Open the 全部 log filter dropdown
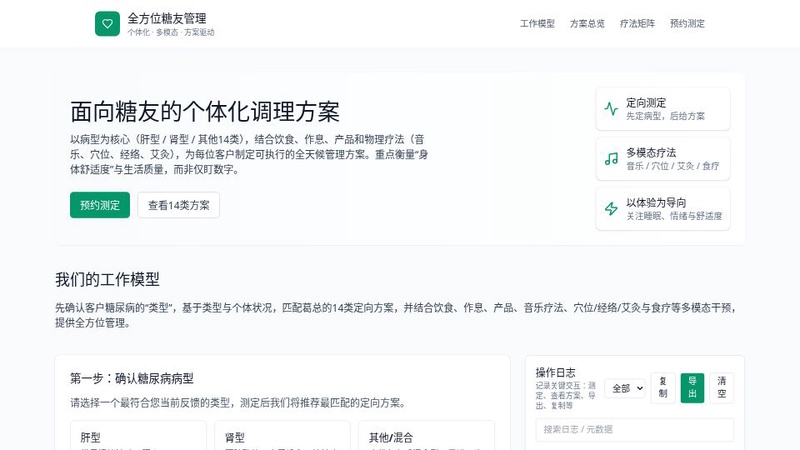The image size is (800, 450). (625, 388)
